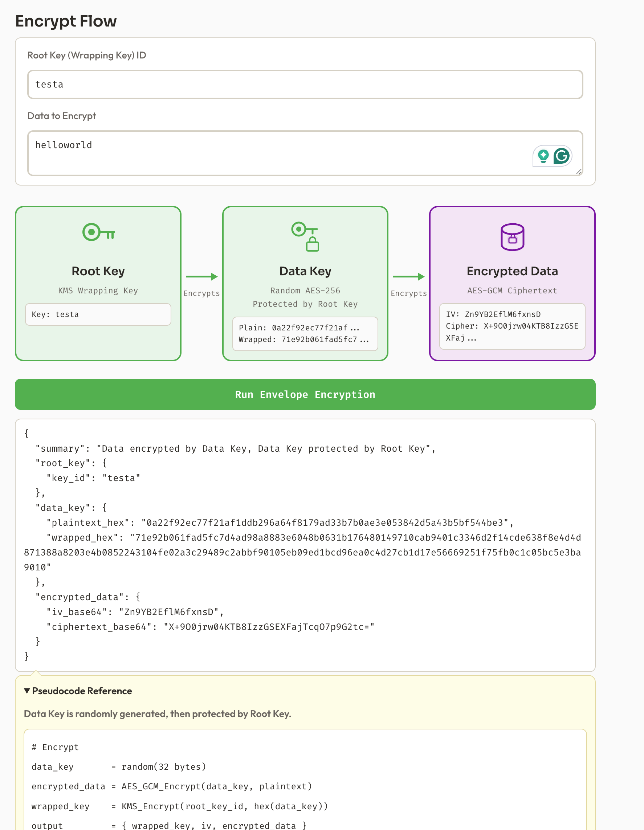
Task: Click the Root Key green key icon
Action: pos(98,232)
